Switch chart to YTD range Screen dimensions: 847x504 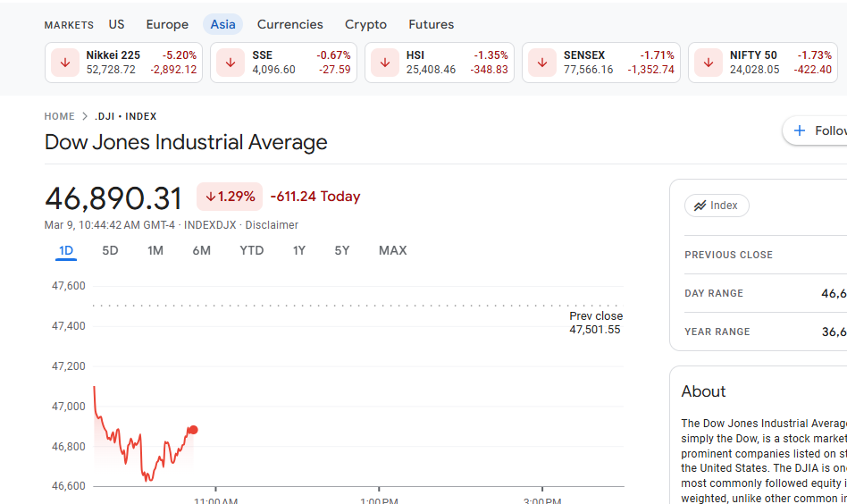point(252,250)
